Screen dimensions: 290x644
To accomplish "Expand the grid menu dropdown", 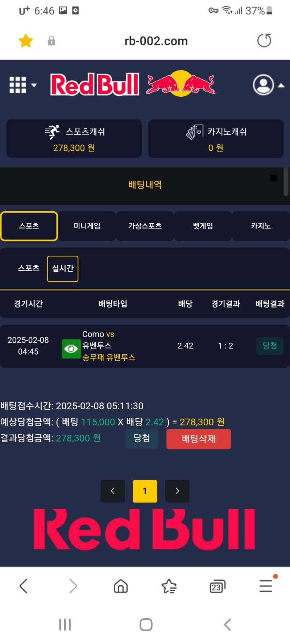I will pos(22,85).
